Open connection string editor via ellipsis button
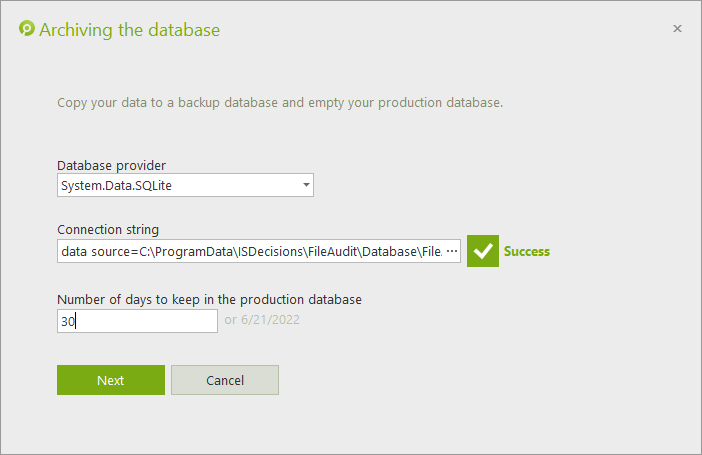 click(450, 251)
